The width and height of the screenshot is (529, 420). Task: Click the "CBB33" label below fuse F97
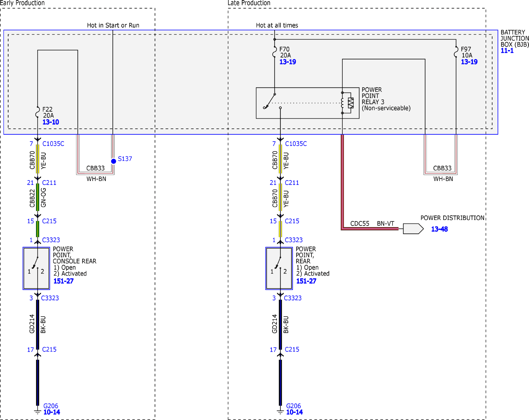442,168
